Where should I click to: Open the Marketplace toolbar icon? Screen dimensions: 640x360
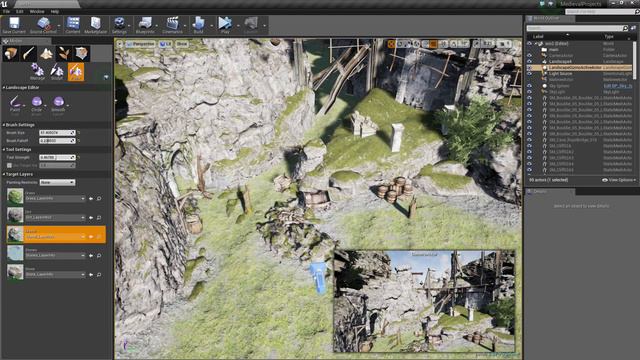coord(96,25)
